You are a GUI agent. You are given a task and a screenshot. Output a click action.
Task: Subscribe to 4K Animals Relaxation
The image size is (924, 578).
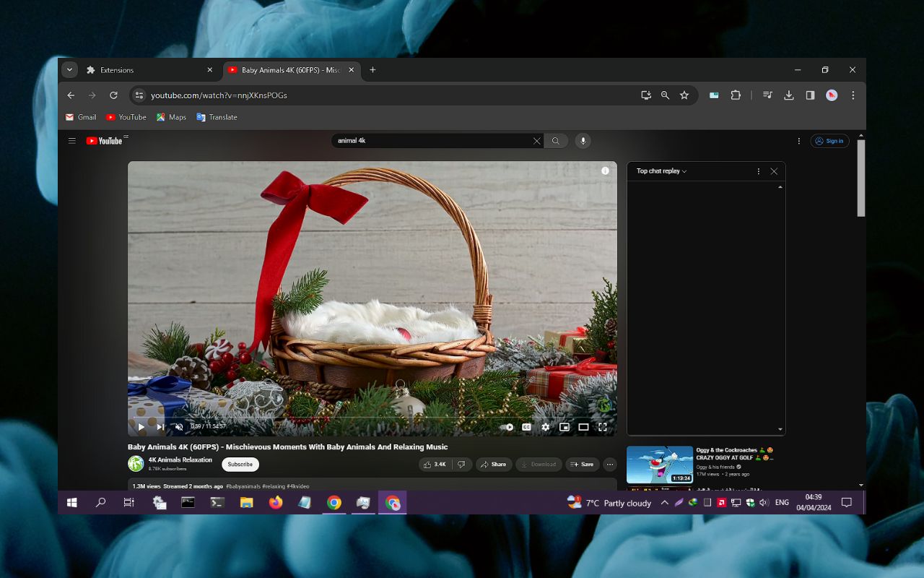tap(240, 465)
